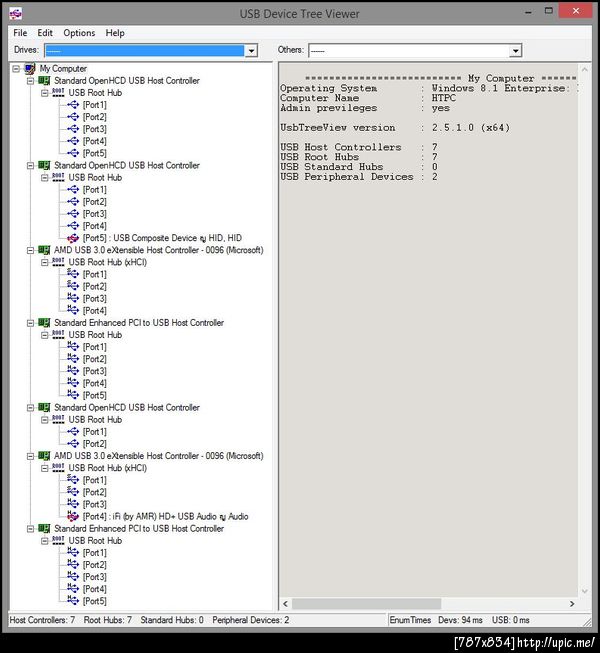Click the up arrow of the info pane scrollbar
Screen dimensions: 600x653
pos(585,70)
